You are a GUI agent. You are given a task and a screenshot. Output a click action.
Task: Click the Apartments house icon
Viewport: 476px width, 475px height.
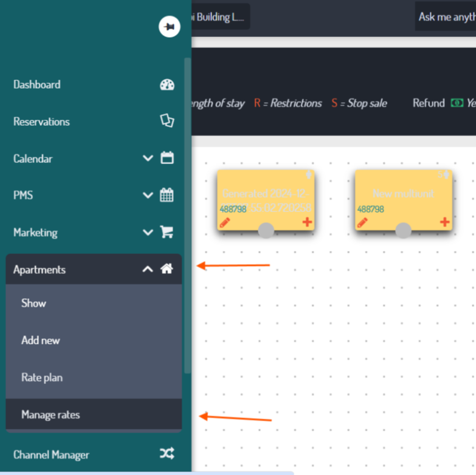point(167,268)
